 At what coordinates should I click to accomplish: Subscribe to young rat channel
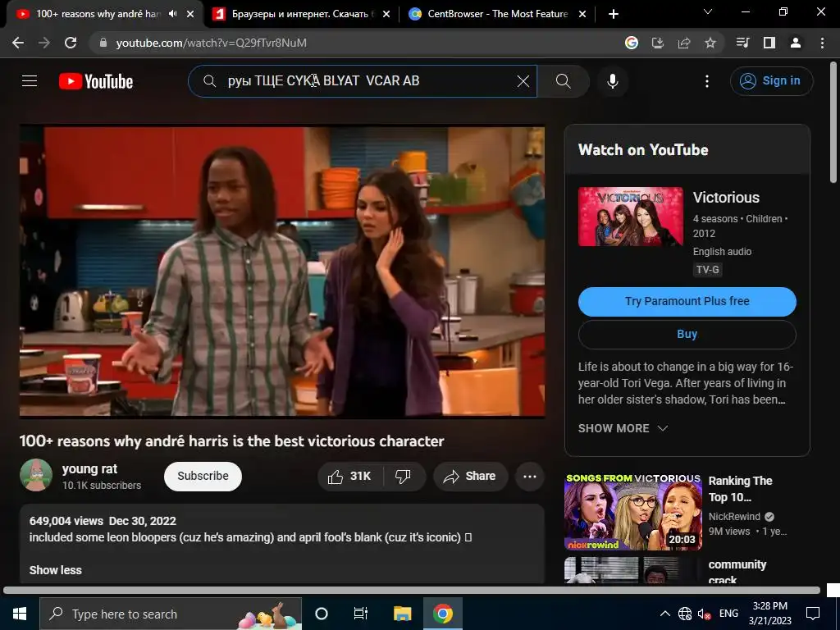203,477
